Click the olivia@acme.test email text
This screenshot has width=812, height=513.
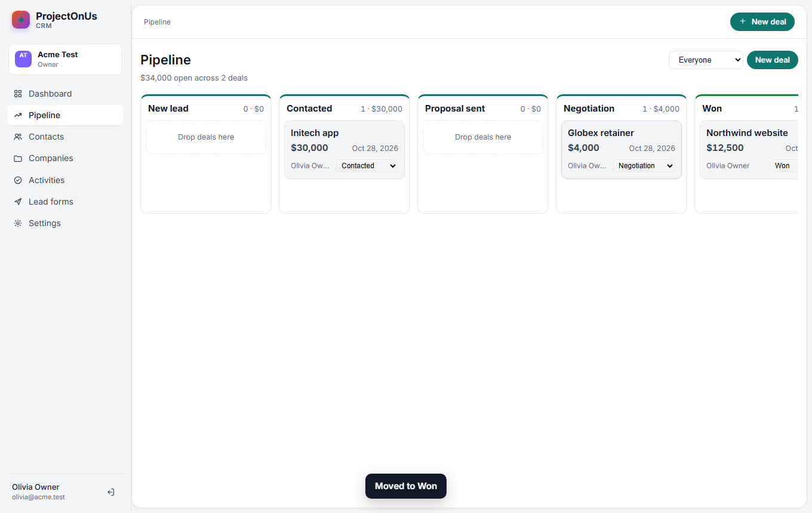pyautogui.click(x=38, y=497)
